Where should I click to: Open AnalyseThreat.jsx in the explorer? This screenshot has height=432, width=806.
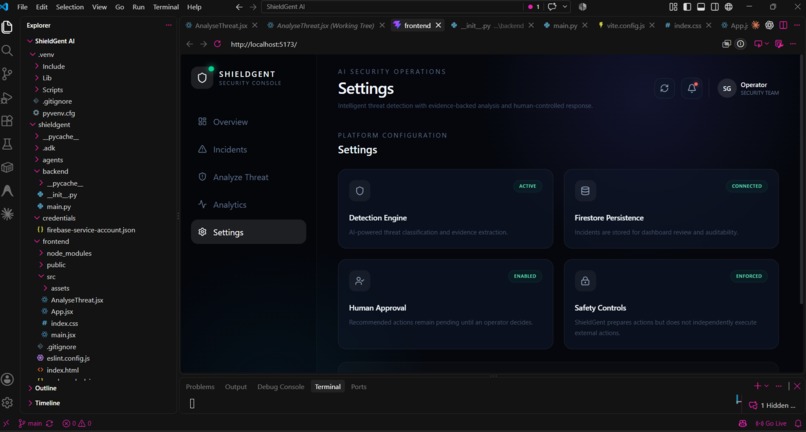click(77, 300)
